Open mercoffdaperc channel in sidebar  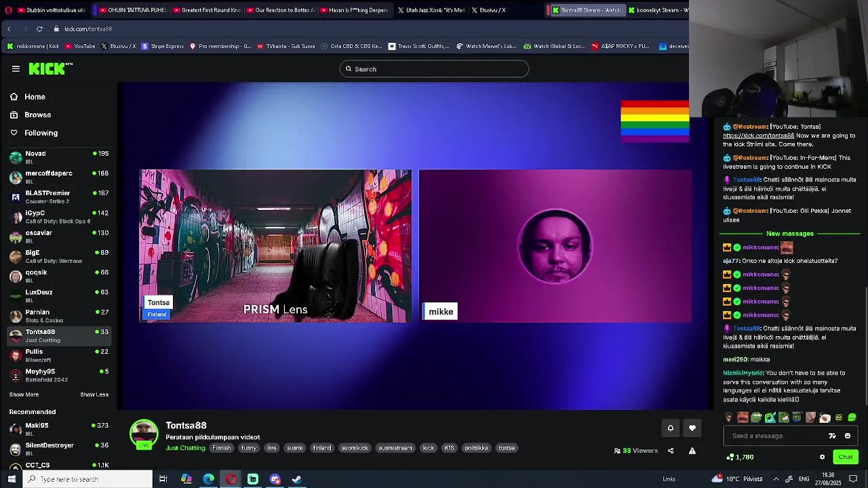59,177
